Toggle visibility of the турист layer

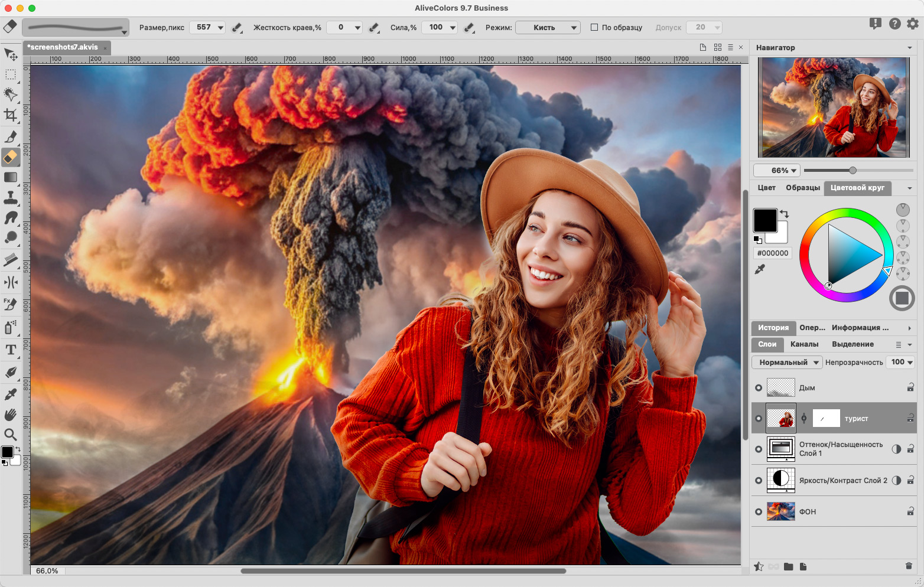click(x=759, y=418)
